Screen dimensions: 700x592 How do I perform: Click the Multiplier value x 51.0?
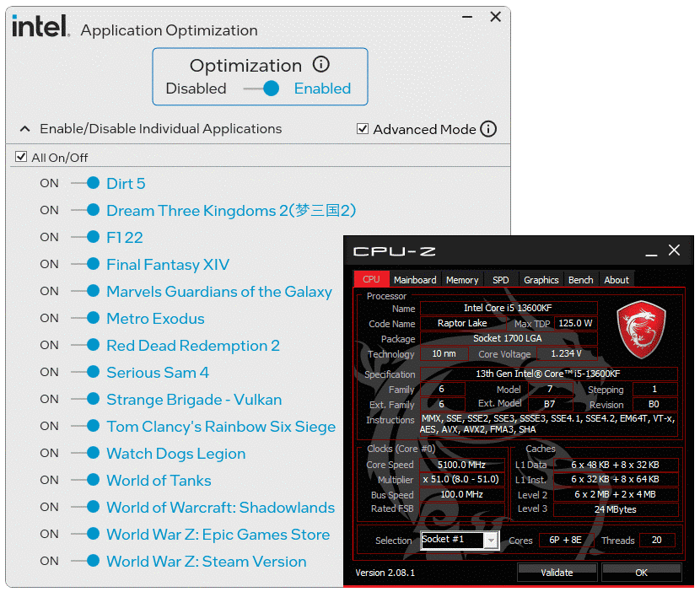(461, 480)
